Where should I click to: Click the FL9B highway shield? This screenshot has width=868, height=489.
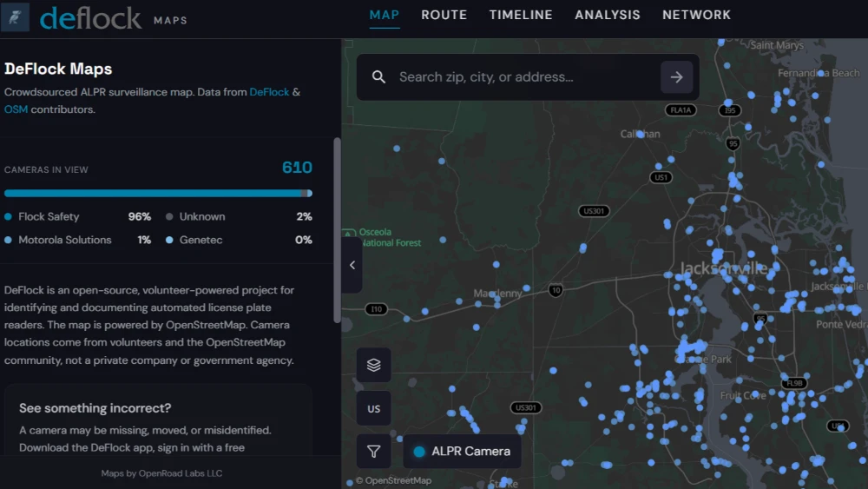[794, 383]
